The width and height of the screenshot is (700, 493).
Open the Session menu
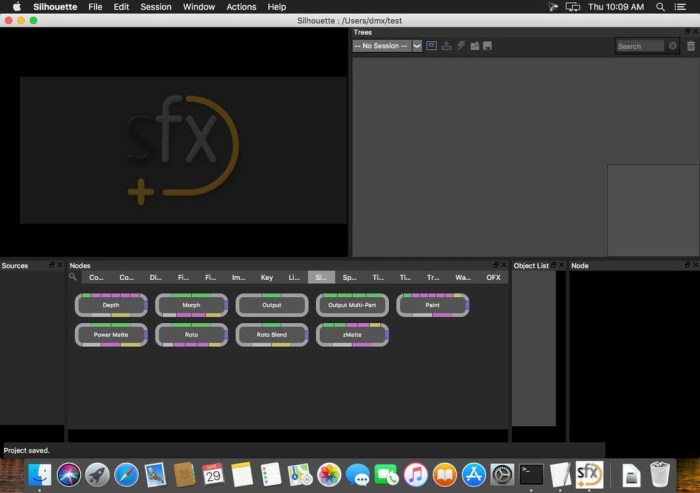pos(155,7)
